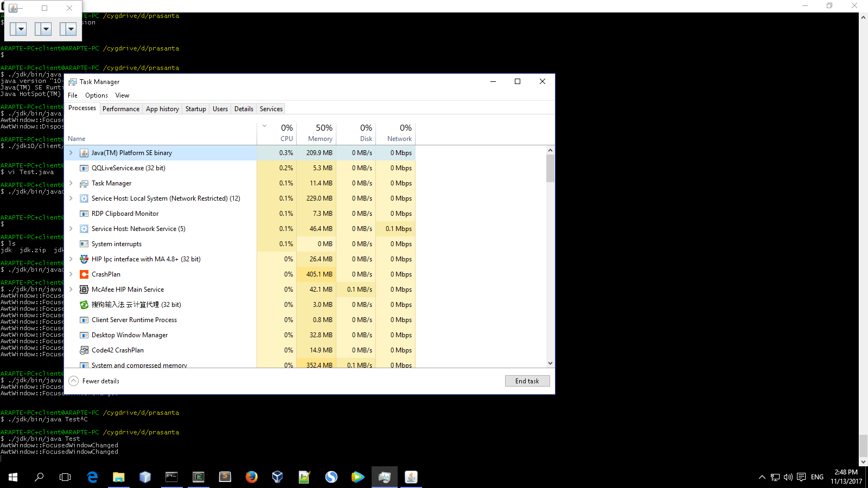Click the RDP Clipboard Monitor icon

(84, 214)
